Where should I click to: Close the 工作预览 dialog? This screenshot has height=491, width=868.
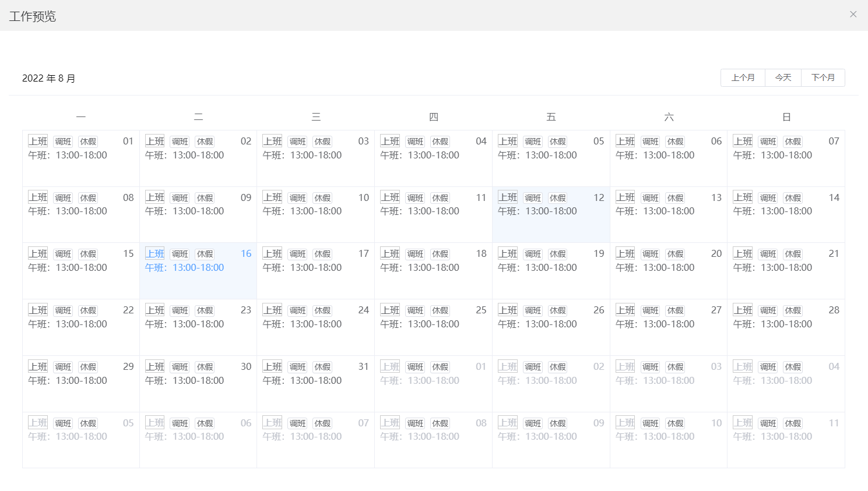(x=853, y=15)
